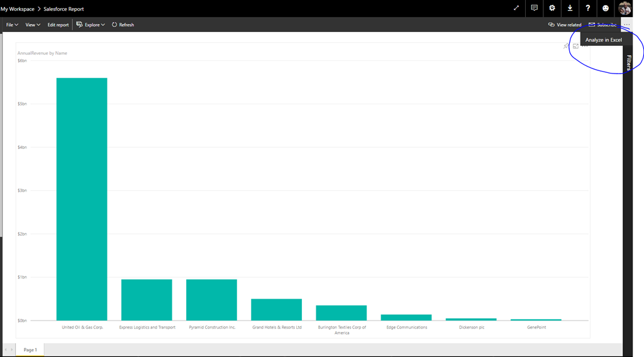Open the Explore dropdown
This screenshot has width=644, height=357.
click(91, 25)
